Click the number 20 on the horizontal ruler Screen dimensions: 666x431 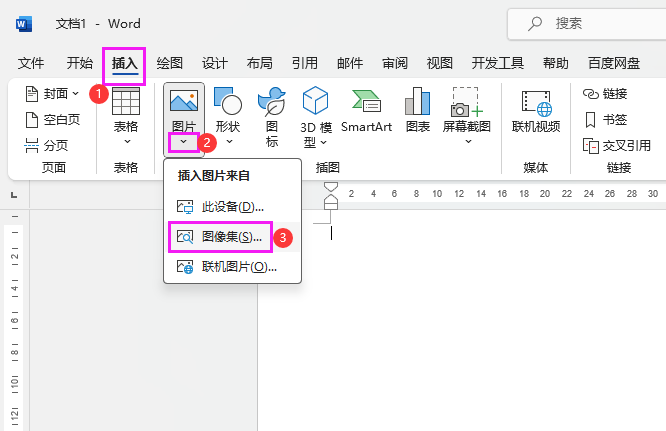(x=545, y=194)
